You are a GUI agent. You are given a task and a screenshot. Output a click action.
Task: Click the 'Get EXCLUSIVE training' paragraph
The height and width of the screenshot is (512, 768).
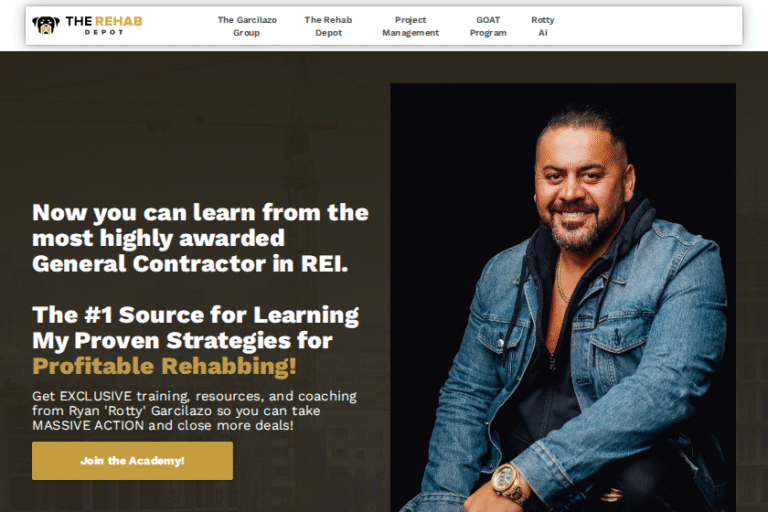[194, 411]
